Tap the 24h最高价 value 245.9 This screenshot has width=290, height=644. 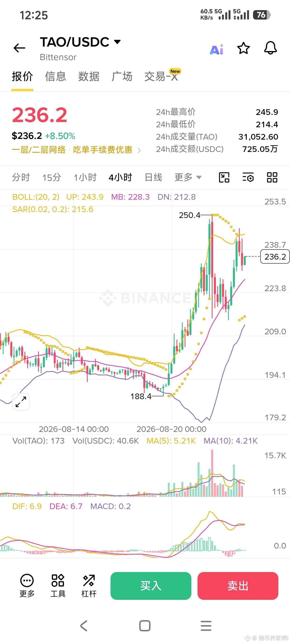[x=267, y=112]
